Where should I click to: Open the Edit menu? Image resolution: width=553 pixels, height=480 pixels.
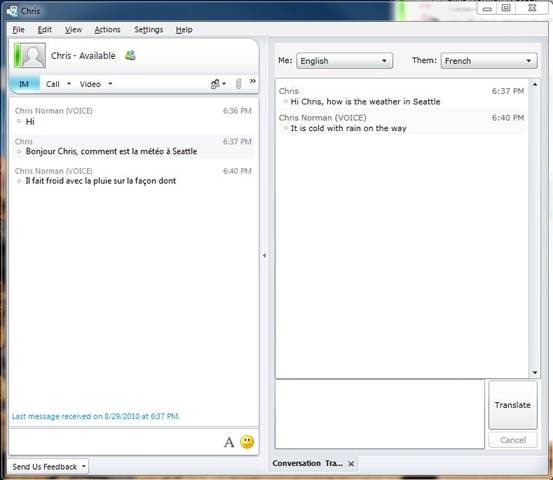coord(45,30)
